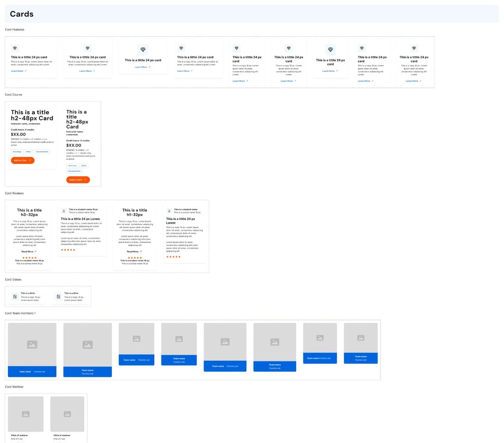Select the Neurology tag on the narrow course card
This screenshot has width=504, height=443.
point(72,166)
